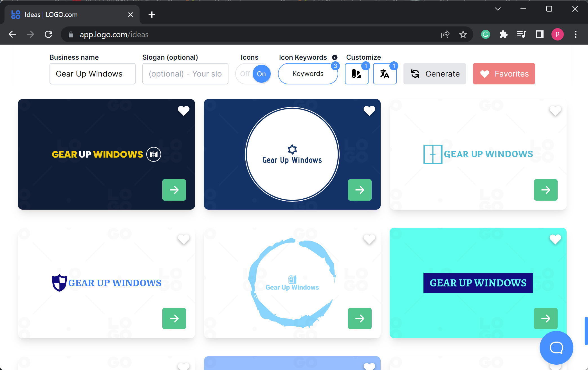The image size is (588, 370).
Task: Favorite the shield icon logo card
Action: tap(184, 239)
